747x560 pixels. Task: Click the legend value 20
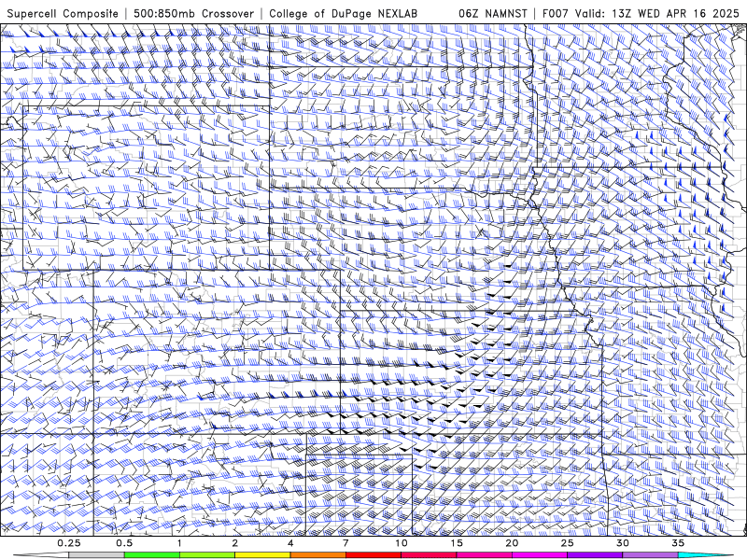coord(512,543)
